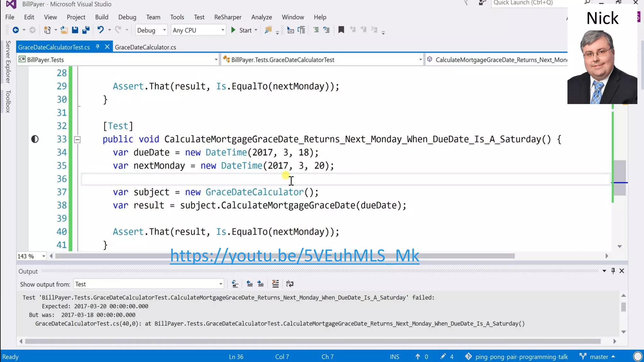Click Clear All icon in Output panel

click(x=275, y=284)
